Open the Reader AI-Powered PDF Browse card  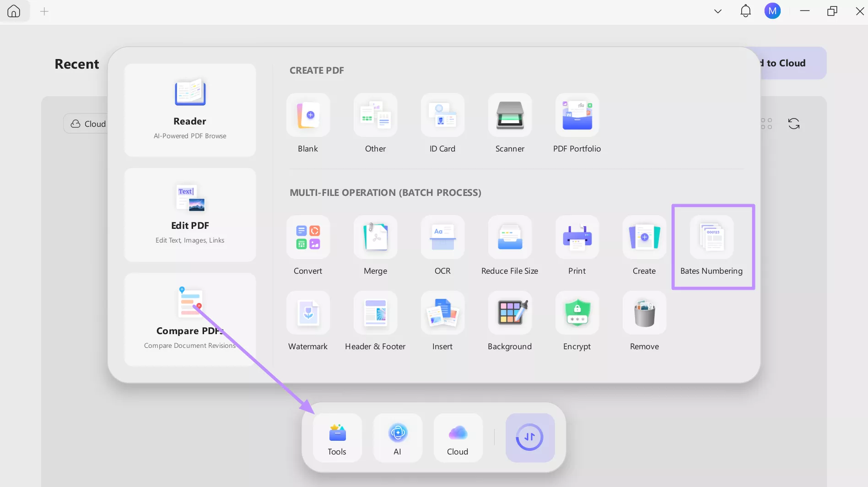coord(190,110)
